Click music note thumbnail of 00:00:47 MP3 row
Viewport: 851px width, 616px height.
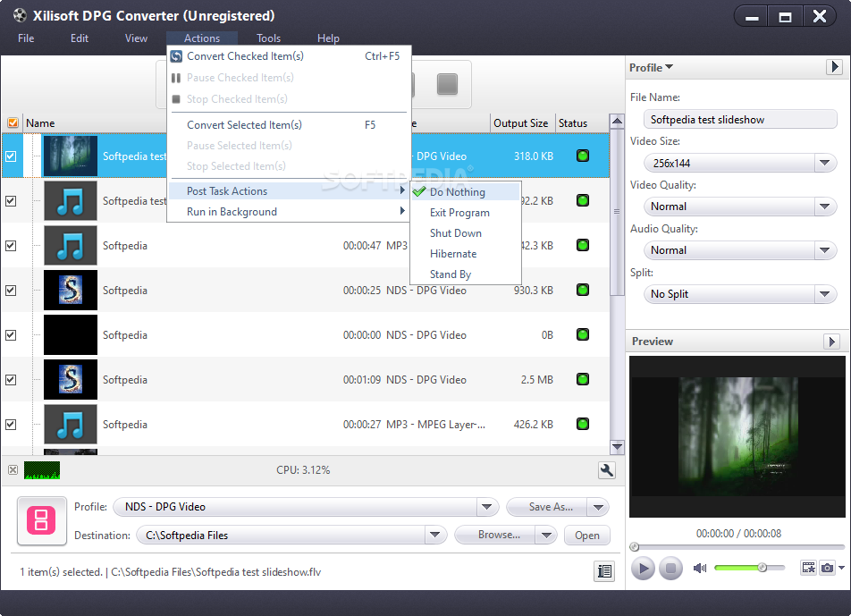click(x=71, y=245)
